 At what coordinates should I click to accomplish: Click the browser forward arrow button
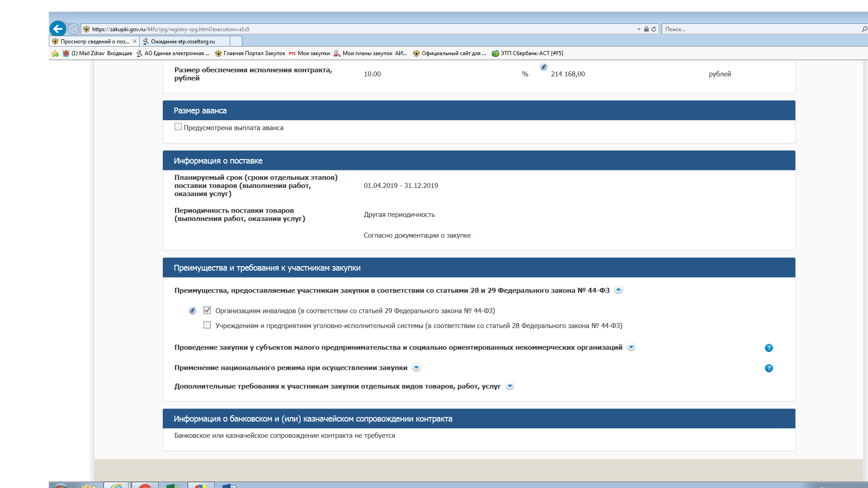pyautogui.click(x=74, y=29)
